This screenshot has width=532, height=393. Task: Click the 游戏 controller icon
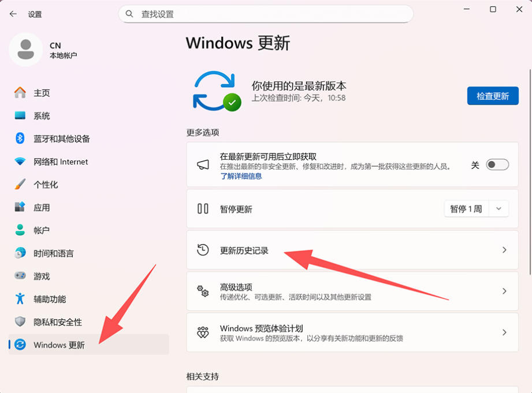[20, 276]
